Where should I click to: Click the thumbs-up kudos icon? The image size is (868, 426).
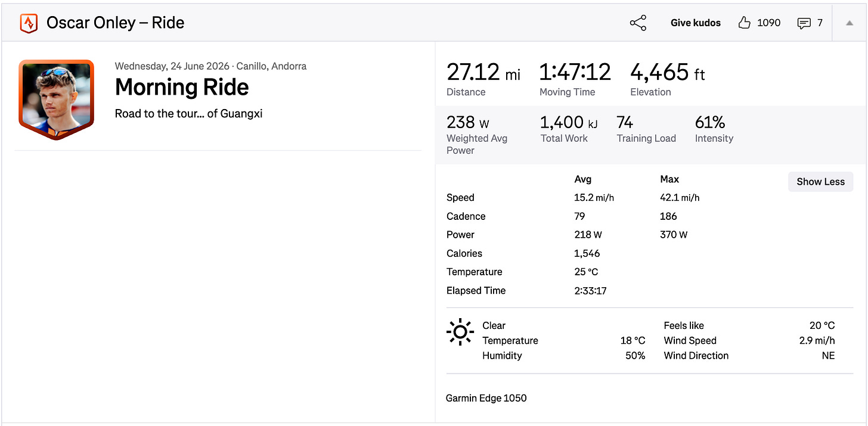click(744, 23)
